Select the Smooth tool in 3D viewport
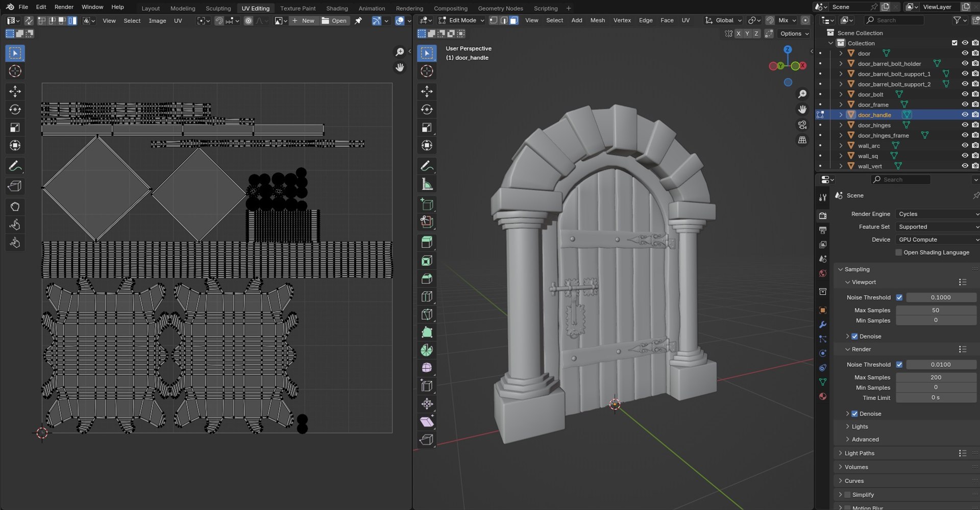The image size is (980, 510). [427, 368]
